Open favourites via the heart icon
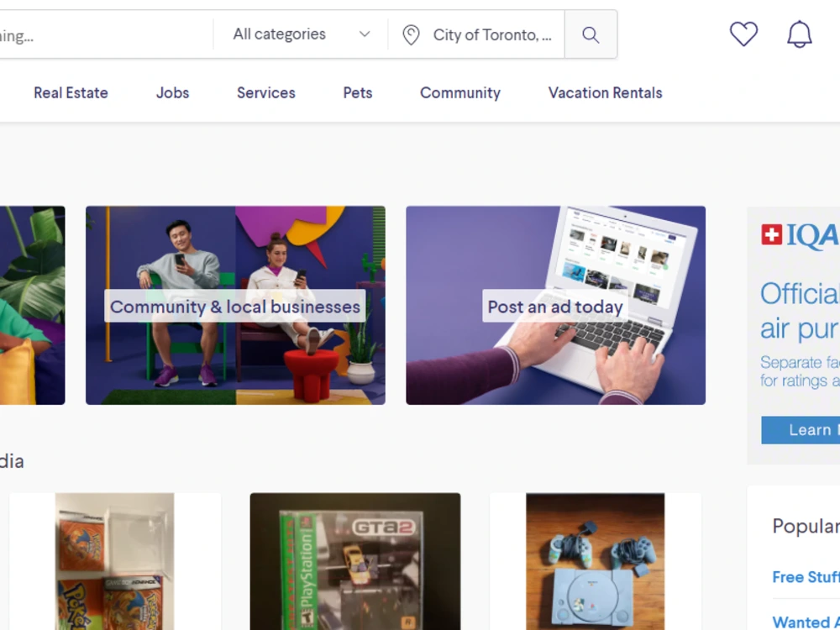Image resolution: width=840 pixels, height=630 pixels. tap(743, 34)
